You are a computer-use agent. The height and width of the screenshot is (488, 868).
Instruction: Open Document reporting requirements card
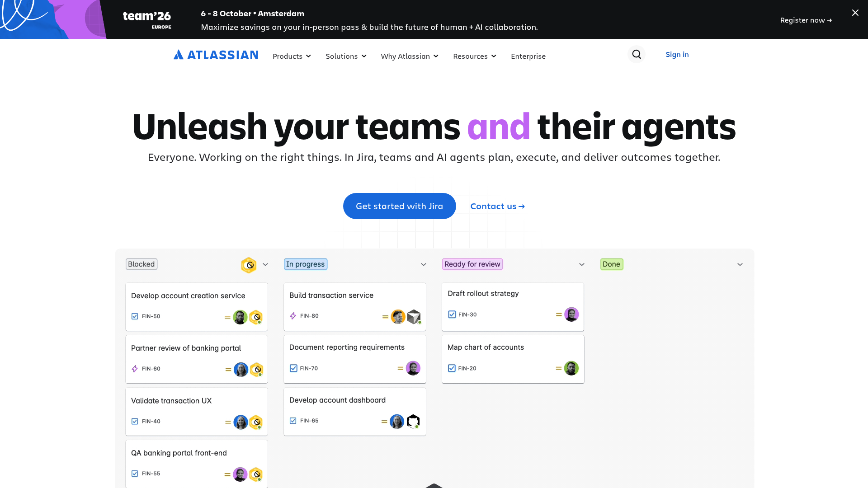click(x=355, y=359)
